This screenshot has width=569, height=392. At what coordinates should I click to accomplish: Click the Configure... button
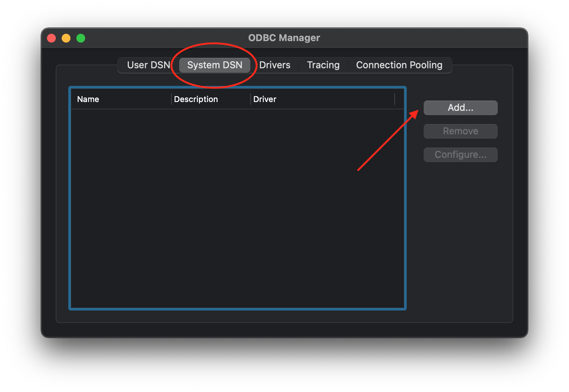(x=460, y=155)
